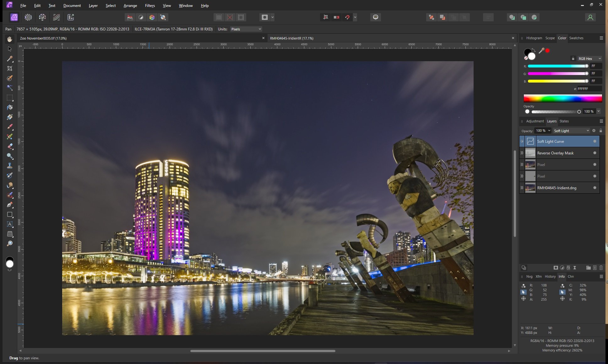Toggle visibility of Soft Light Curve layer

(x=594, y=141)
